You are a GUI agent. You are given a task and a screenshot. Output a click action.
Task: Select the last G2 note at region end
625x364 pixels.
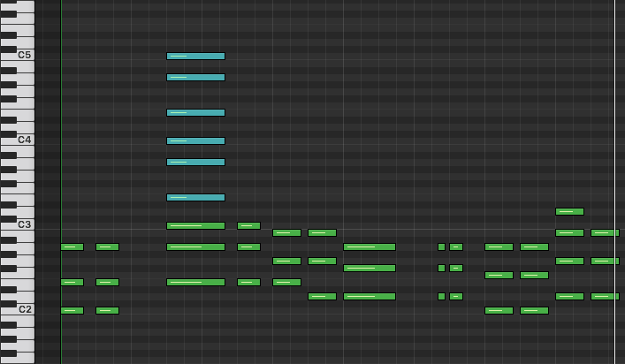click(x=605, y=262)
